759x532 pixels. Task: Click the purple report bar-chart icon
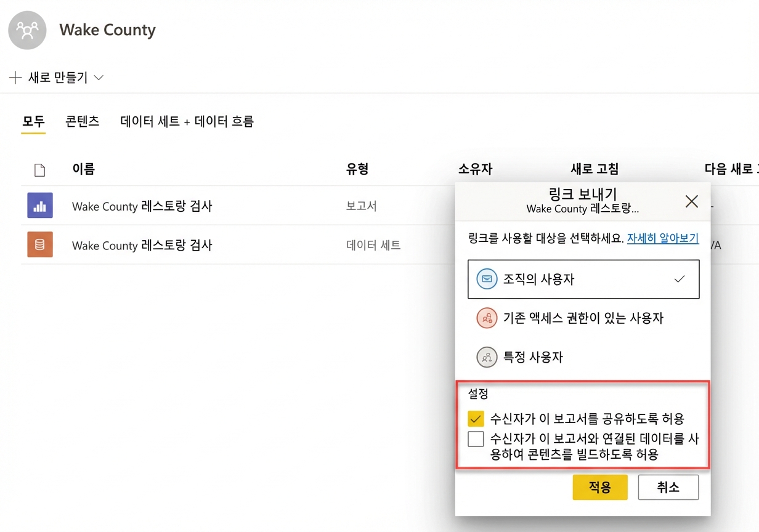[40, 206]
